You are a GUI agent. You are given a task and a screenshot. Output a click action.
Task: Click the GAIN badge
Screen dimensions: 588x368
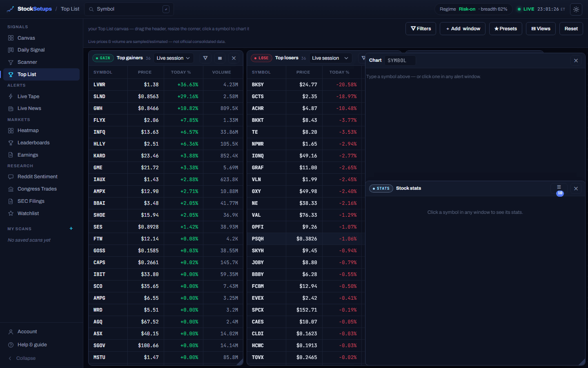click(x=103, y=58)
